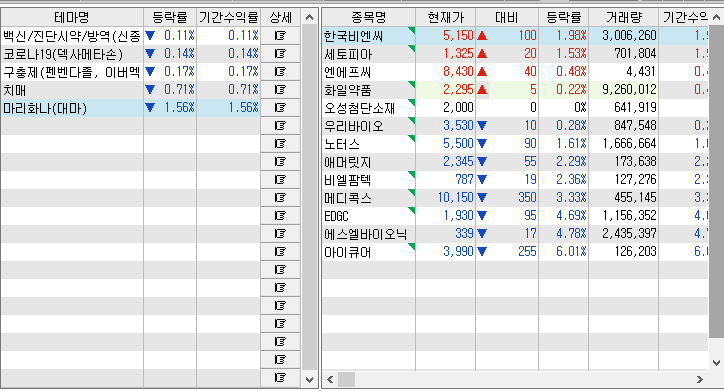Click 노터스 volume 1,666,664
The height and width of the screenshot is (391, 724).
point(629,144)
